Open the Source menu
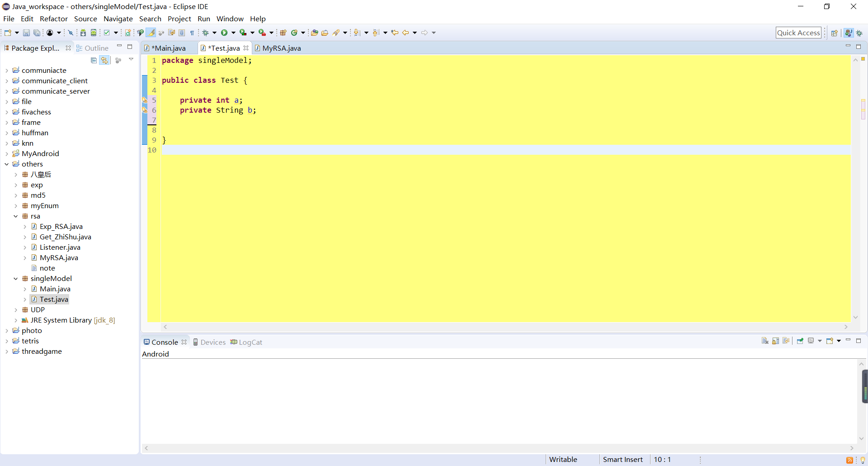 coord(85,19)
